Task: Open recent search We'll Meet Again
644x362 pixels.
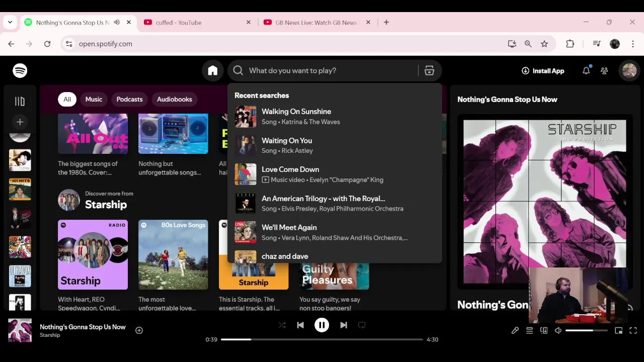Action: (x=335, y=232)
